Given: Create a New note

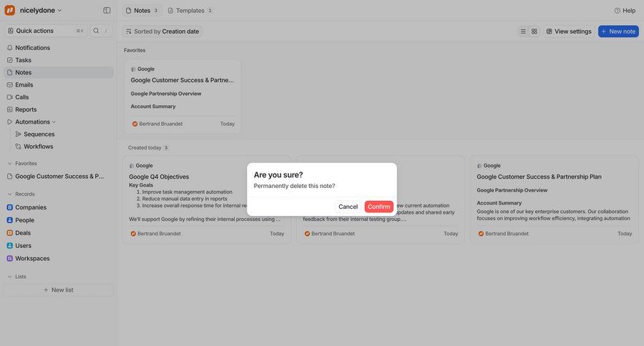Looking at the screenshot, I should [618, 31].
